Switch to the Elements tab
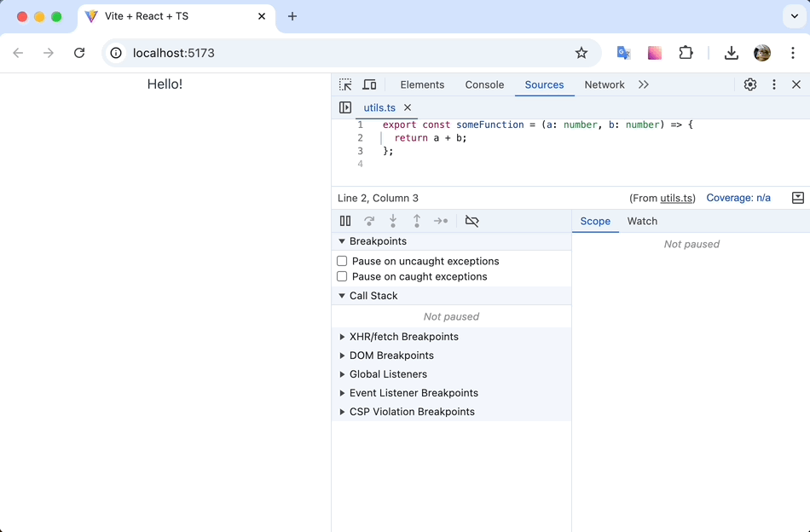Image resolution: width=810 pixels, height=532 pixels. pos(422,84)
